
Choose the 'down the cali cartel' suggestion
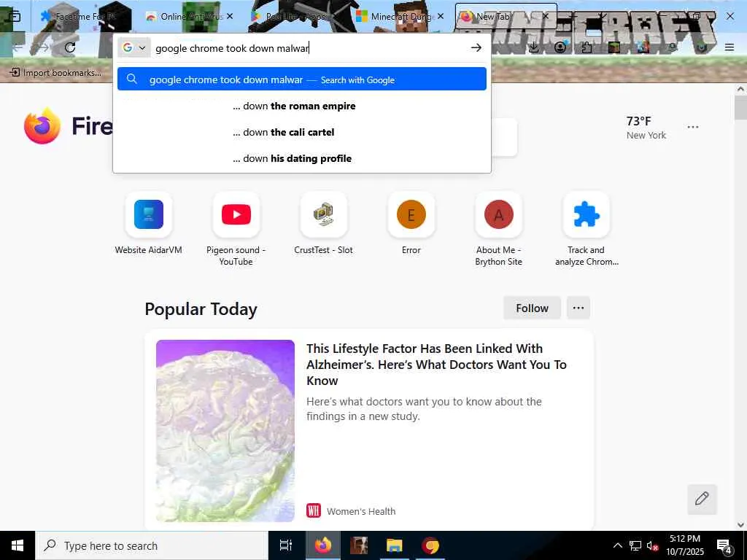pos(302,133)
